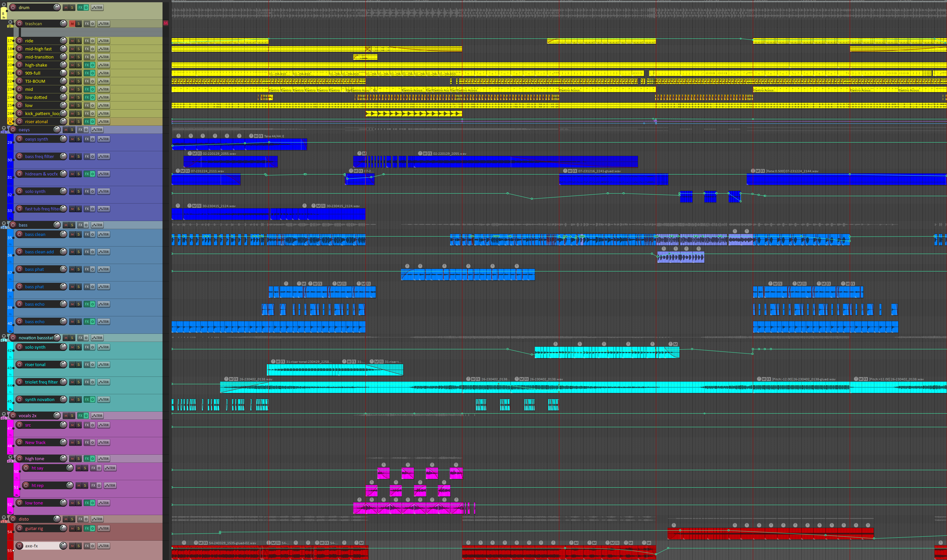Viewport: 947px width, 560px height.
Task: Open envelope TRIM on bass phat track 37
Action: click(104, 269)
